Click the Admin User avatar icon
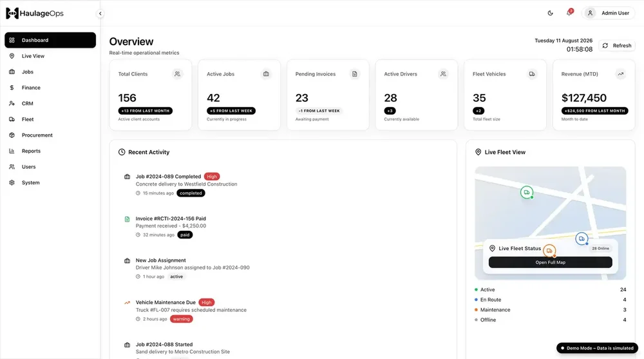The image size is (644, 359). pyautogui.click(x=590, y=13)
